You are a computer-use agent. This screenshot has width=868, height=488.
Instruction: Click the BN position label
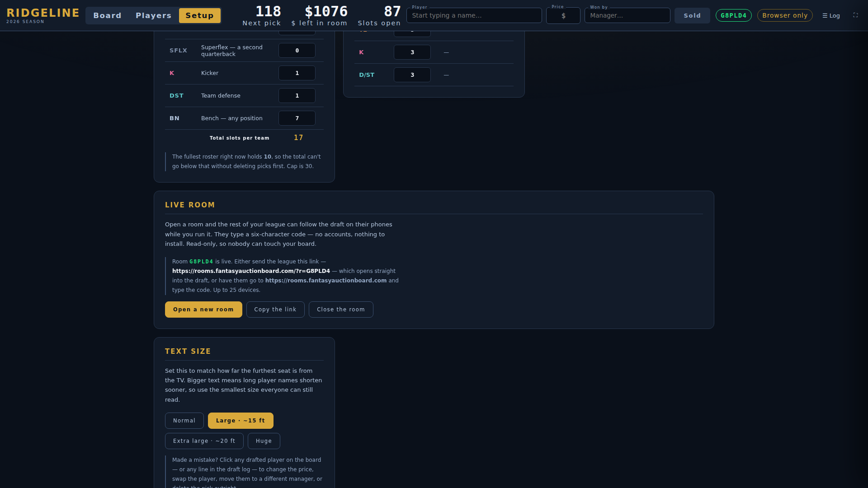pos(175,118)
